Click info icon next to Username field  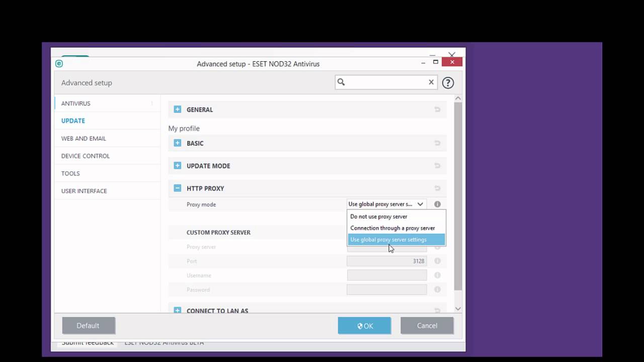[x=437, y=275]
